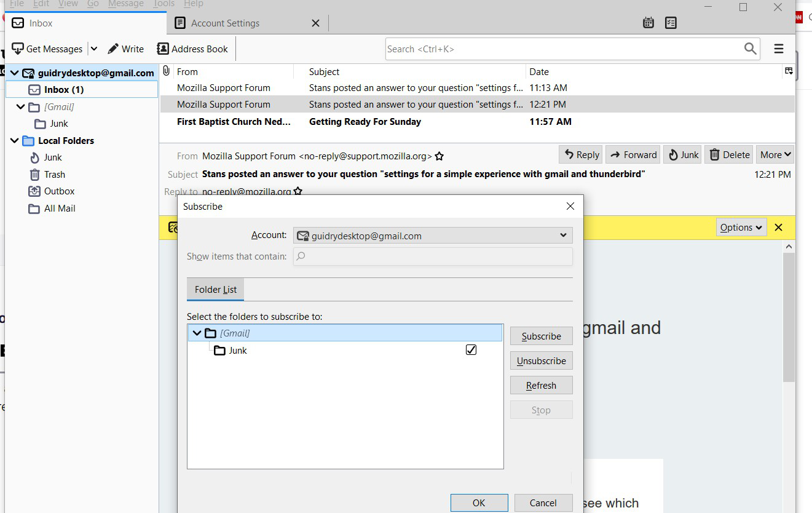Sort messages by attachment paperclip column

point(166,71)
